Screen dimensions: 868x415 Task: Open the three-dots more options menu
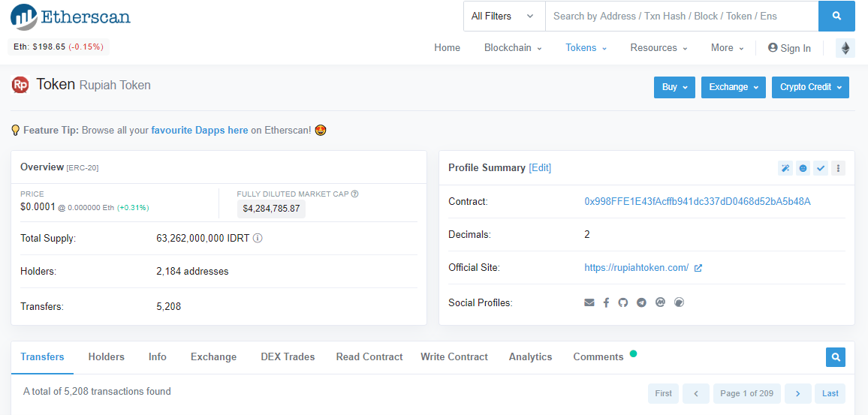pos(838,168)
